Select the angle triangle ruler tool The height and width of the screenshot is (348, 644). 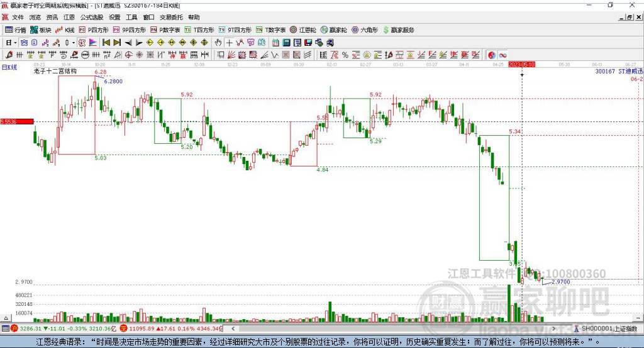118,55
